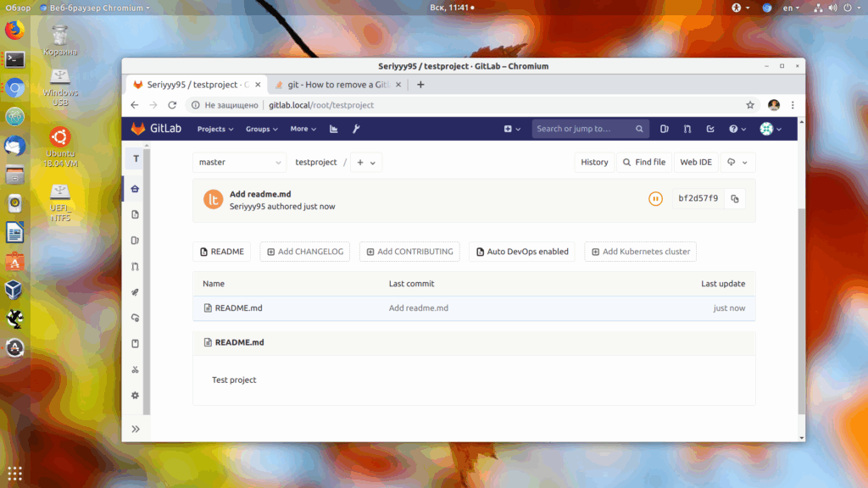Open README.md file in the list
Viewport: 868px width, 488px height.
(238, 308)
